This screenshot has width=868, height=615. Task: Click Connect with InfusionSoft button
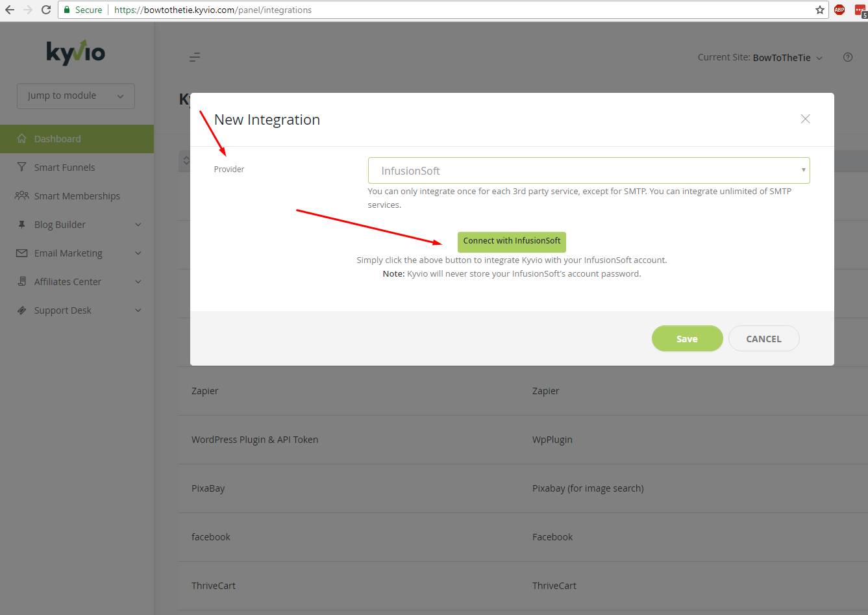click(x=512, y=241)
